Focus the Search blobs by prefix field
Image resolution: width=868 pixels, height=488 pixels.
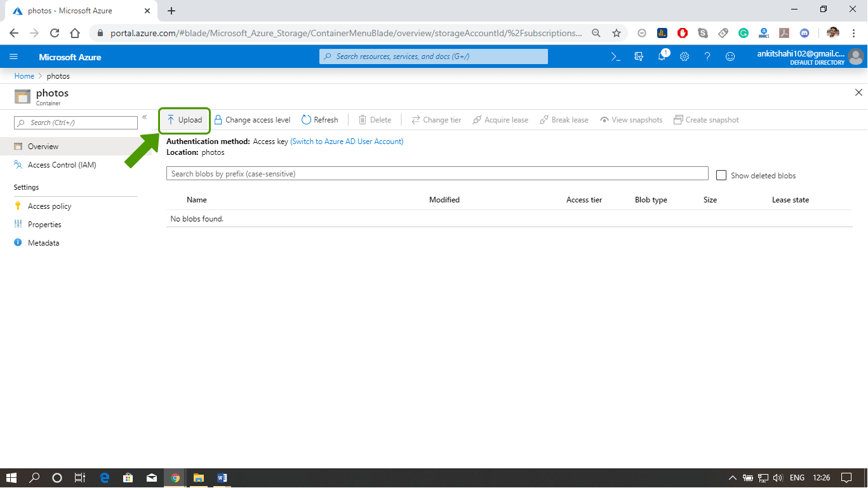click(x=437, y=174)
